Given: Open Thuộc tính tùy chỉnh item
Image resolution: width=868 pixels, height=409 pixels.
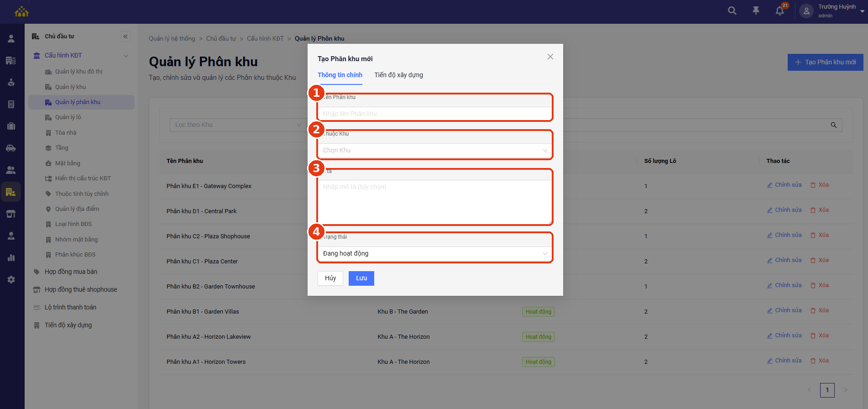Looking at the screenshot, I should 81,194.
